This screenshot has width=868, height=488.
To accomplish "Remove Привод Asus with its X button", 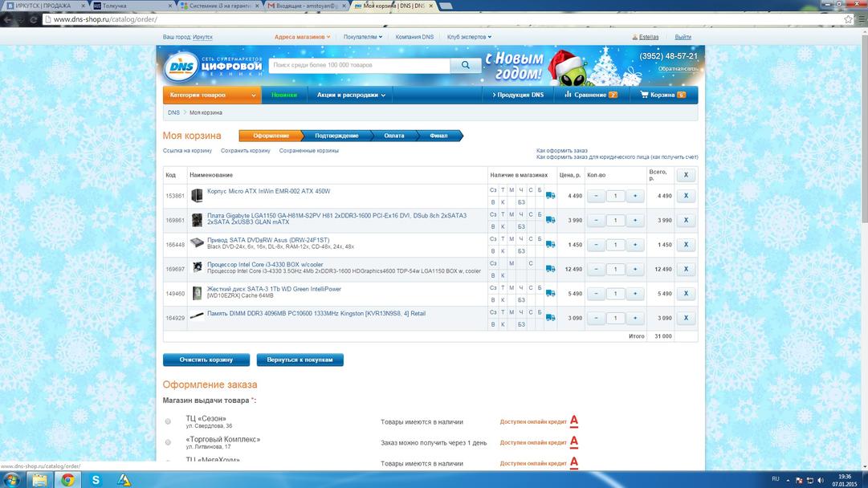I will click(686, 245).
